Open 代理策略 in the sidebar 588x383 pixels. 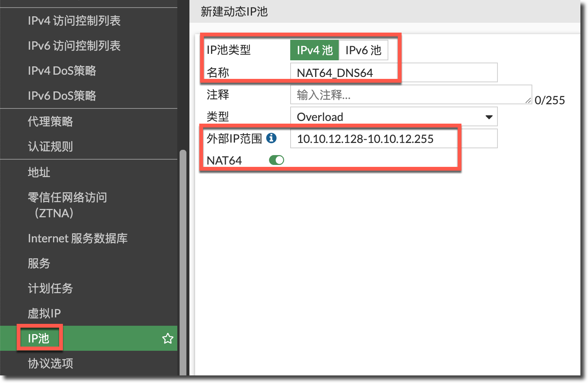coord(50,121)
